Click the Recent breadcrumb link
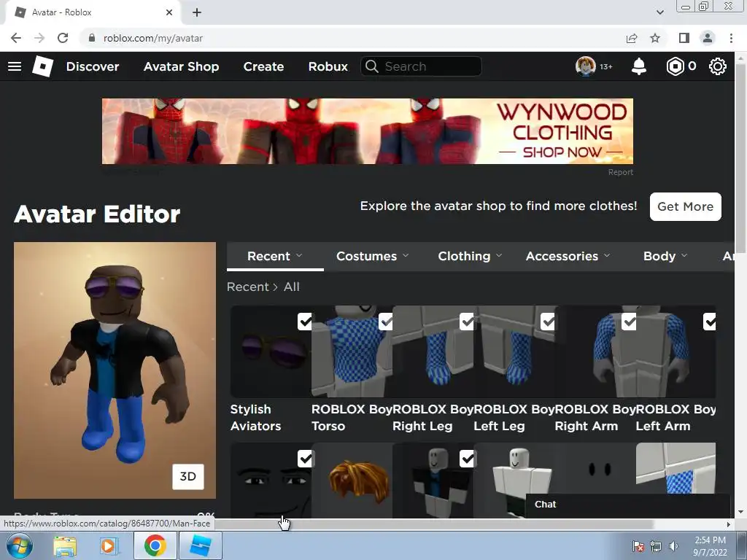 [248, 287]
